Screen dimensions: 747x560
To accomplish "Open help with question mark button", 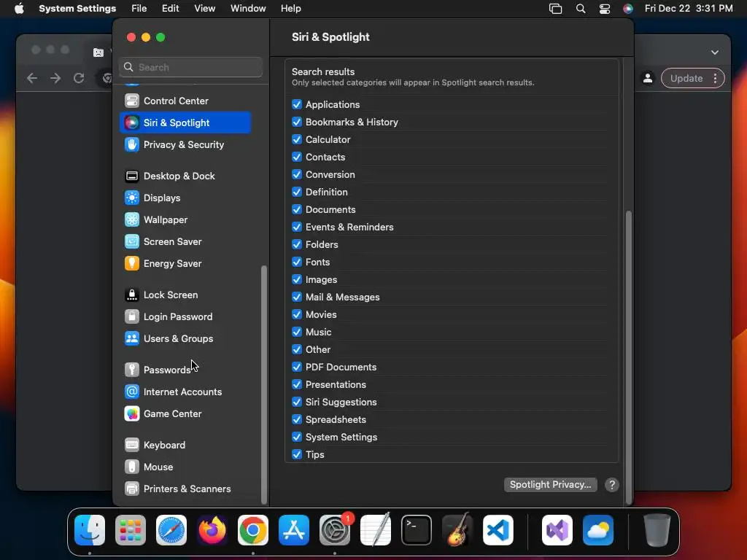I will point(612,485).
